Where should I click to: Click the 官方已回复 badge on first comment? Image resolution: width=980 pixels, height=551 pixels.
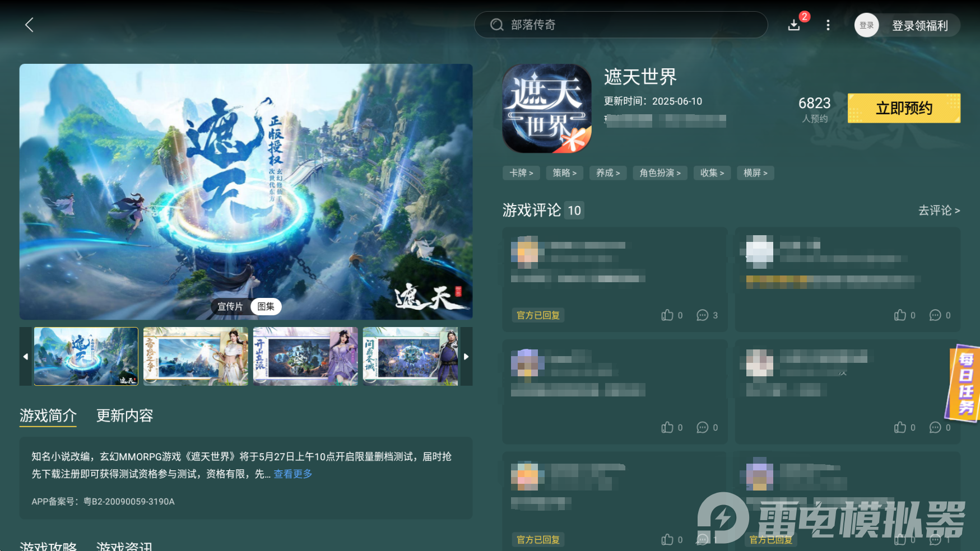coord(537,315)
